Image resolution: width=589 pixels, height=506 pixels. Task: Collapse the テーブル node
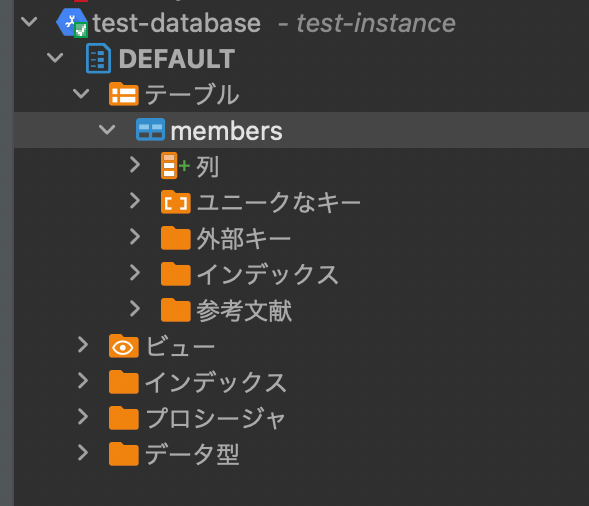81,94
